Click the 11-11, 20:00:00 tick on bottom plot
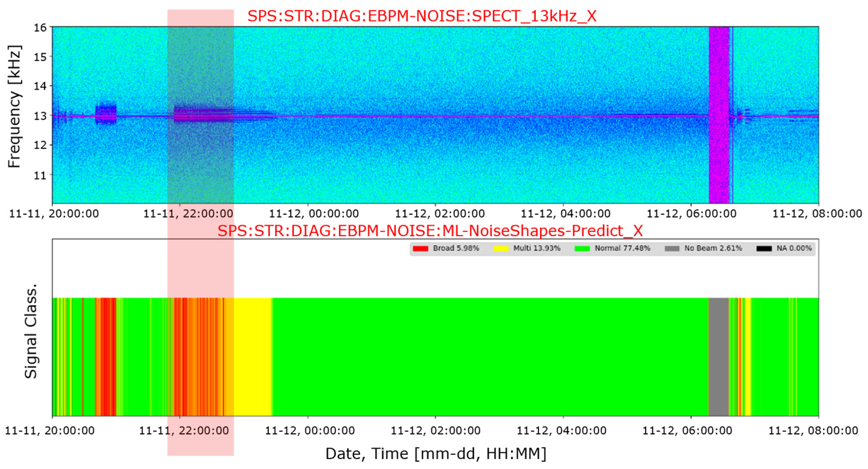The image size is (868, 469). pyautogui.click(x=49, y=431)
